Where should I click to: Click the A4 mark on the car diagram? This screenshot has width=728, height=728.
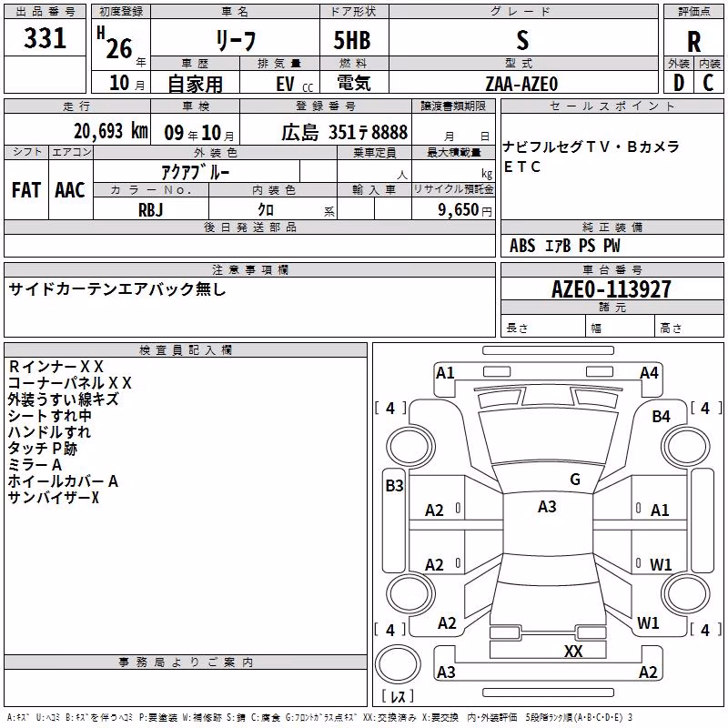pyautogui.click(x=649, y=373)
